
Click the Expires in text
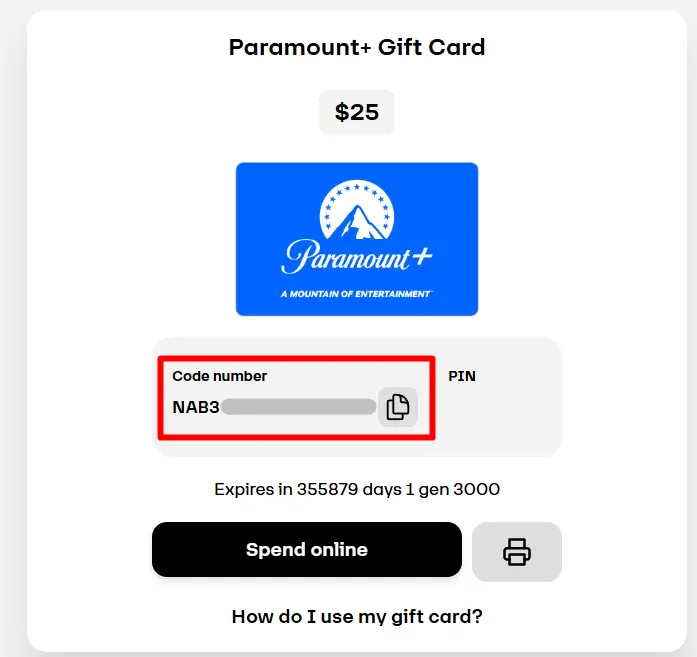tap(245, 489)
